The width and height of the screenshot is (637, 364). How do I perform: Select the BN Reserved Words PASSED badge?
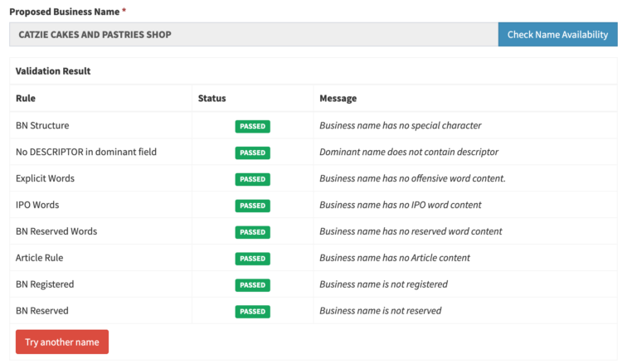coord(252,232)
